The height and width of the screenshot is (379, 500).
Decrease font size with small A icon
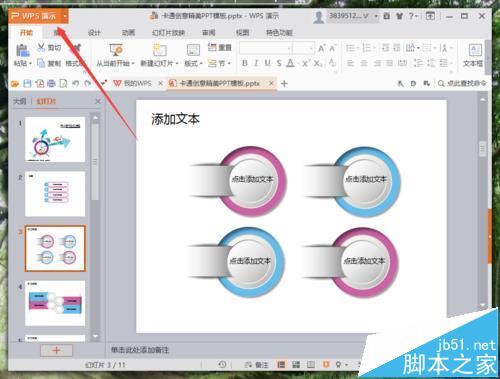pos(333,48)
